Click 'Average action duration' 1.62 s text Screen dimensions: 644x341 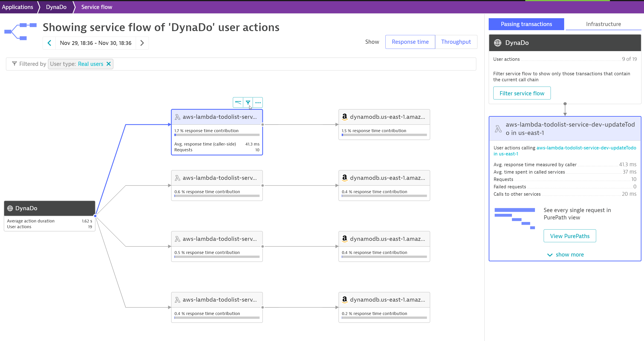coord(49,221)
